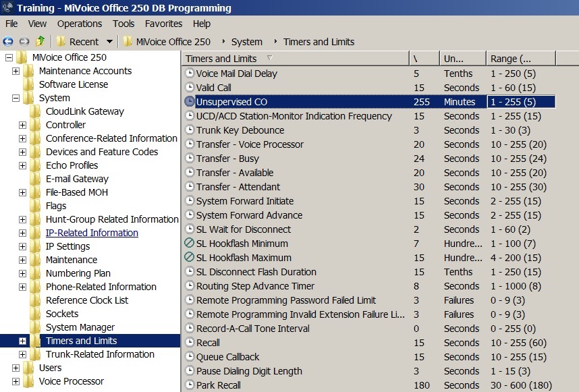Collapse the System tree node
579x392 pixels.
[x=16, y=98]
